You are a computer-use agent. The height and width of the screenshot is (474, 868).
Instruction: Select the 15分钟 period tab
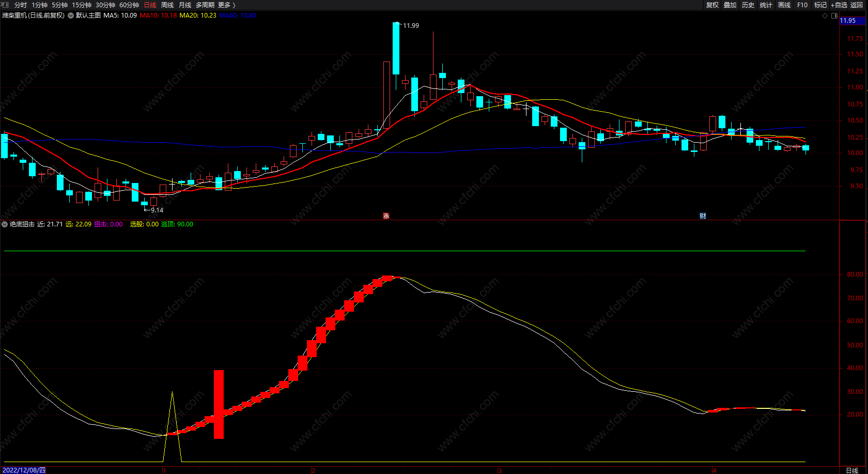point(82,5)
